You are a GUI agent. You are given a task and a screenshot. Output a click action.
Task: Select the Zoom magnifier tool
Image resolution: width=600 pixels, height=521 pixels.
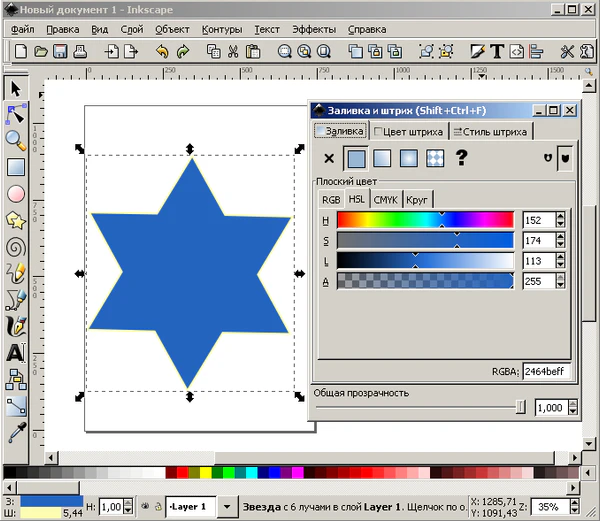pos(15,140)
